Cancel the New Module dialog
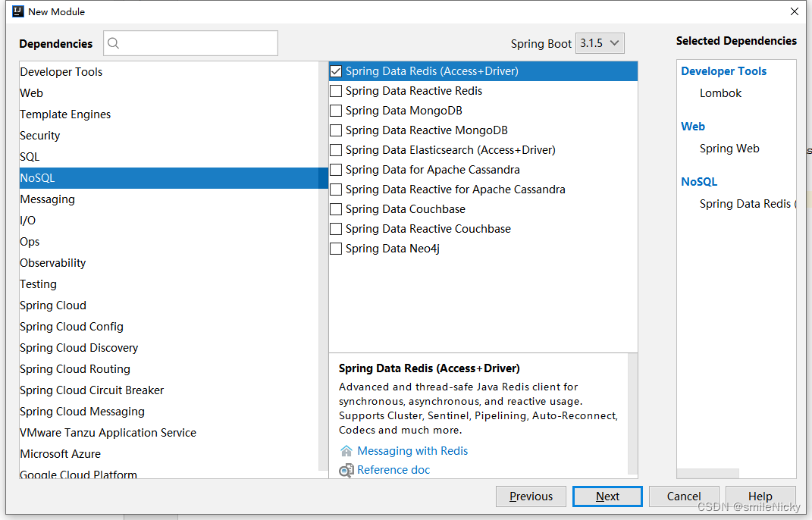 684,497
